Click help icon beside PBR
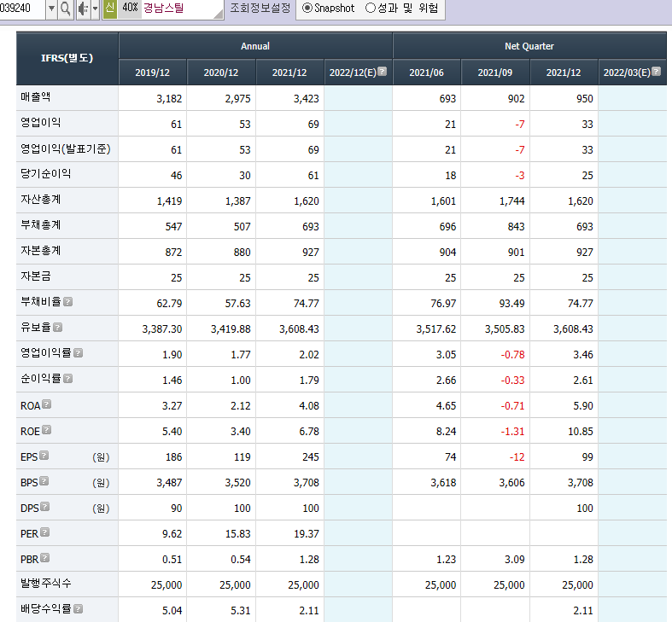The width and height of the screenshot is (672, 622). coord(45,558)
